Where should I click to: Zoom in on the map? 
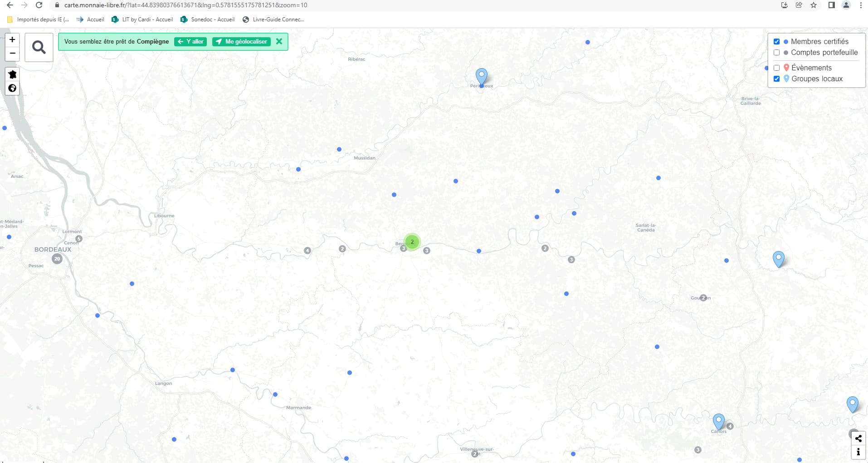12,40
